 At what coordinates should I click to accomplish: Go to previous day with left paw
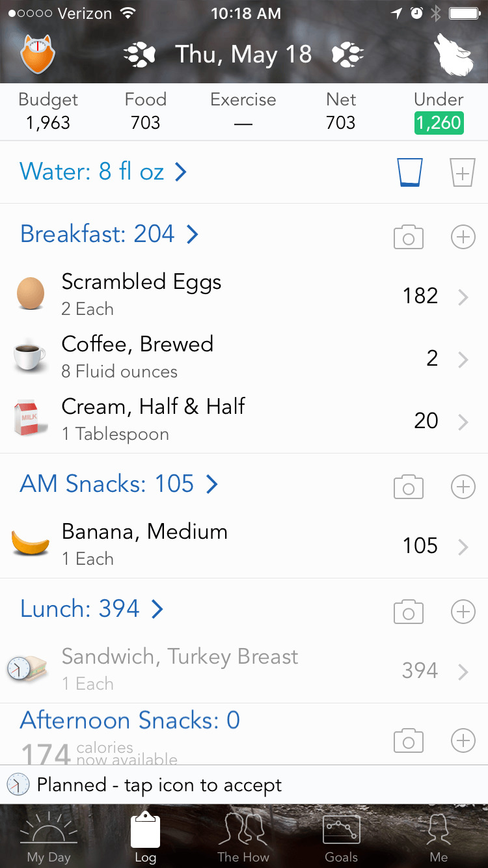coord(139,55)
